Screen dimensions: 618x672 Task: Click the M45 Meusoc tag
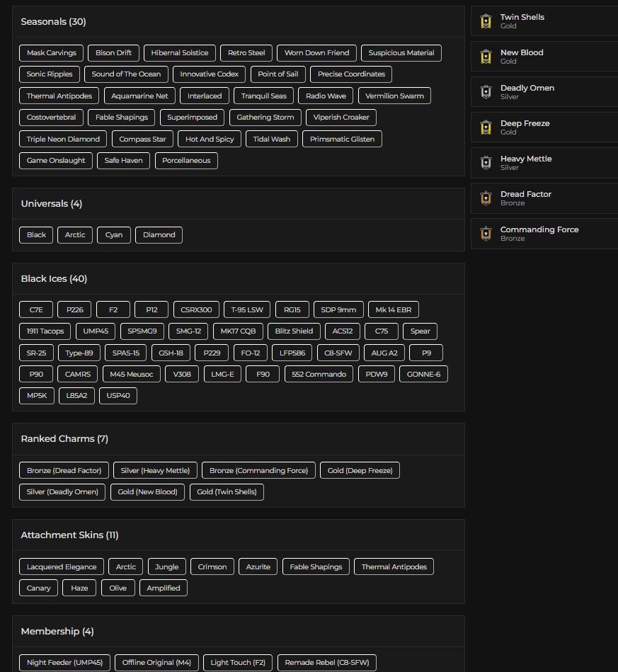click(132, 374)
